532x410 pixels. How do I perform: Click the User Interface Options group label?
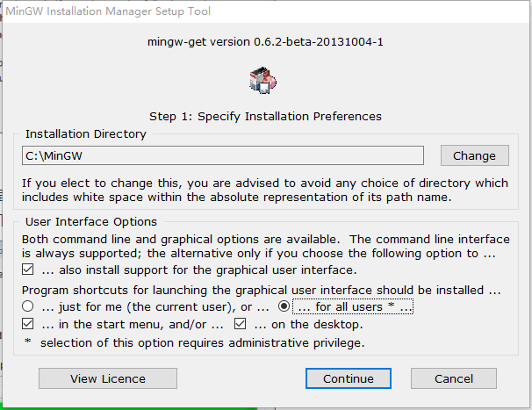91,222
